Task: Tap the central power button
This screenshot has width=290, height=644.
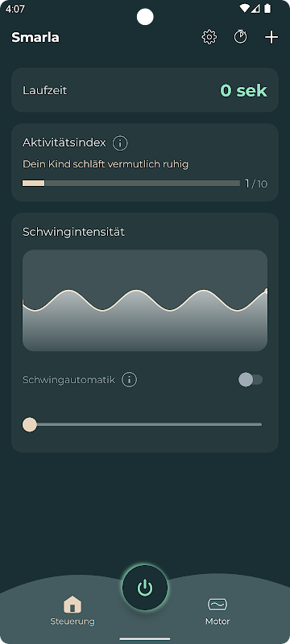Action: [x=145, y=588]
